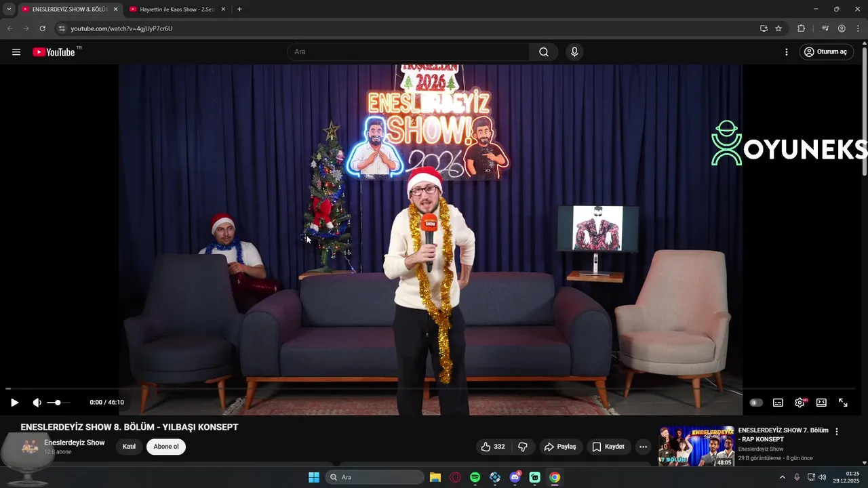Viewport: 868px width, 488px height.
Task: Click the 'Katıl' join button
Action: (129, 447)
